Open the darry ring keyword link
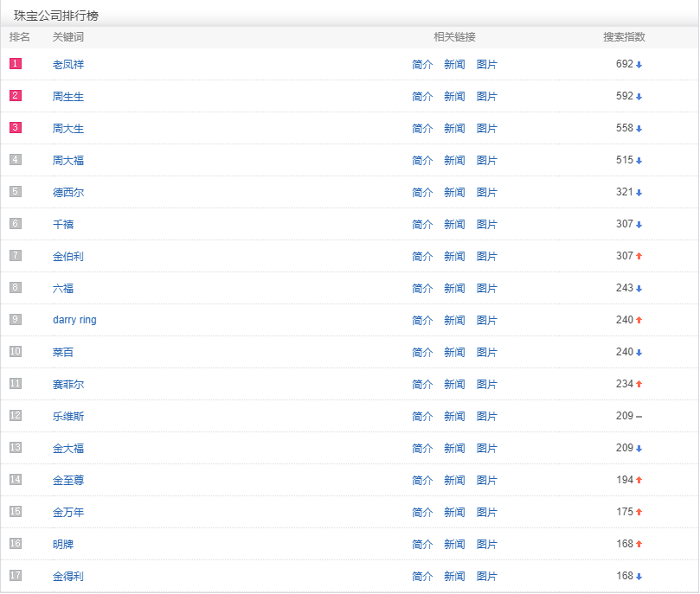This screenshot has height=594, width=700. click(74, 320)
